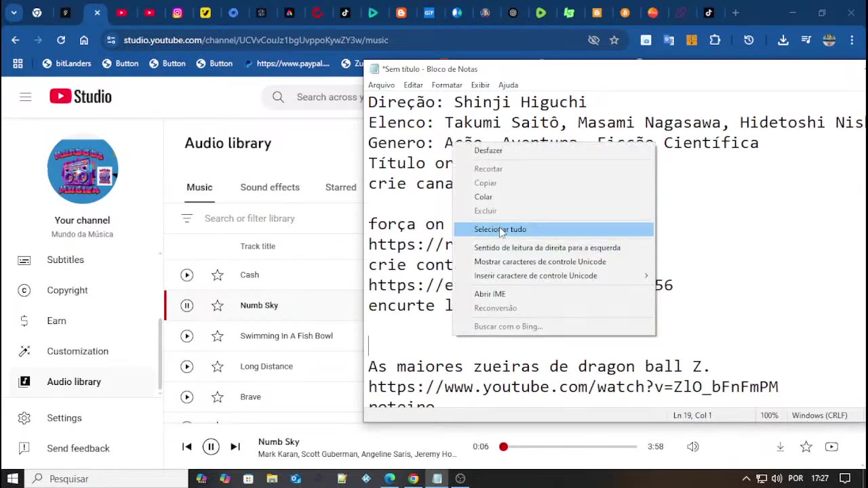Image resolution: width=868 pixels, height=488 pixels.
Task: Star the track Brave
Action: click(218, 397)
